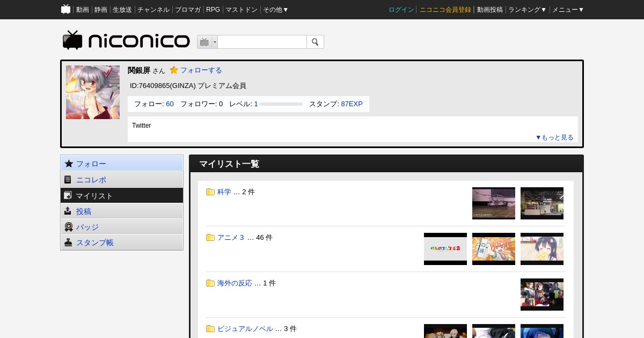Click the follow count 60

pyautogui.click(x=170, y=104)
